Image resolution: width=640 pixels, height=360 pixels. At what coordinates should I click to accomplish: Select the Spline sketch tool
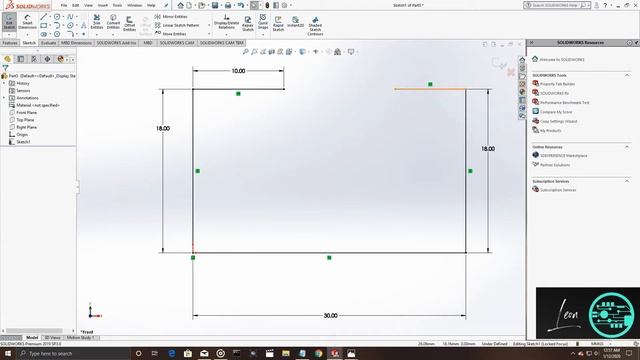[x=70, y=17]
